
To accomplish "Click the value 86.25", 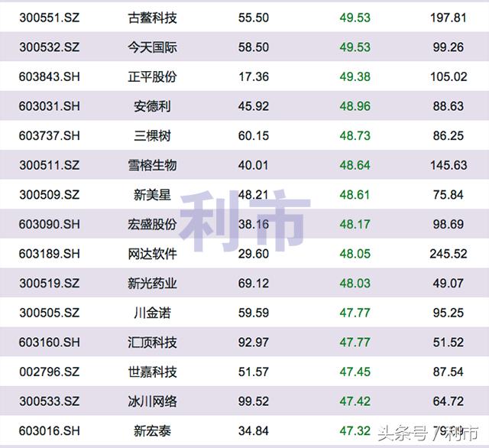I will pyautogui.click(x=449, y=136).
